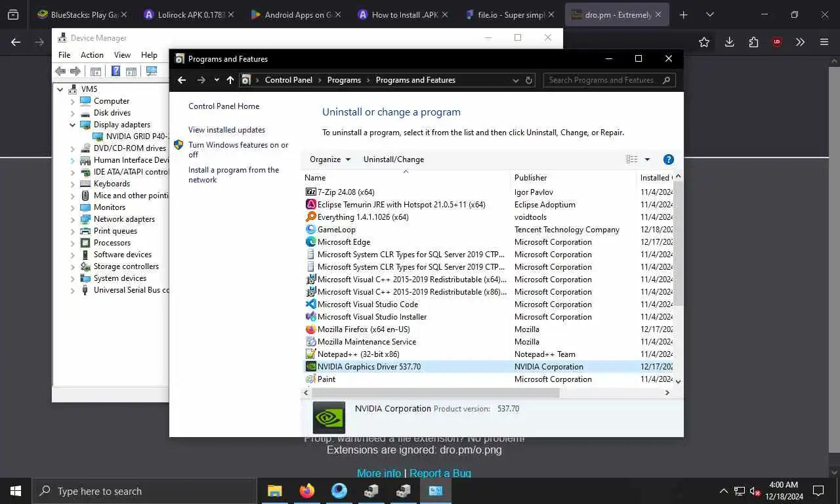Expand Processors node in Device Manager
Image resolution: width=840 pixels, height=504 pixels.
click(73, 243)
